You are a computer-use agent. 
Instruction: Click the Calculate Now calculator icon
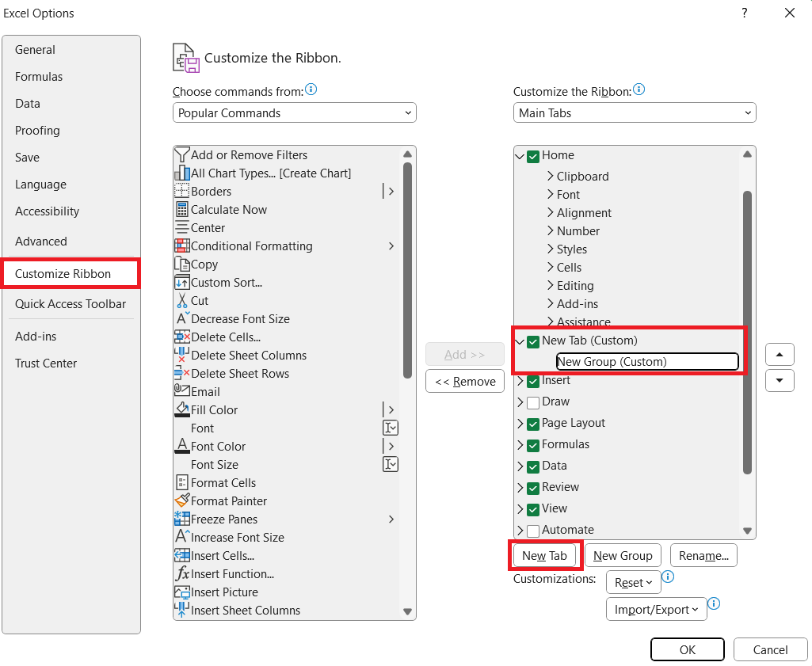(x=181, y=210)
